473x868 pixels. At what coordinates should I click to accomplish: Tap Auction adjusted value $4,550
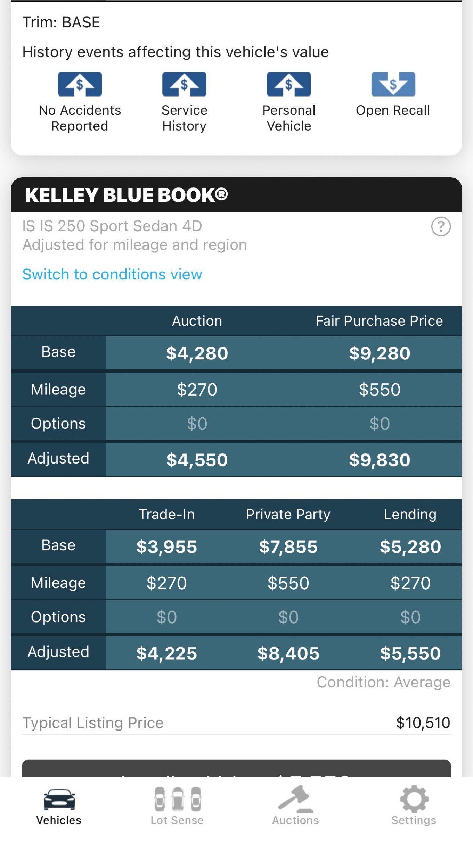point(197,460)
